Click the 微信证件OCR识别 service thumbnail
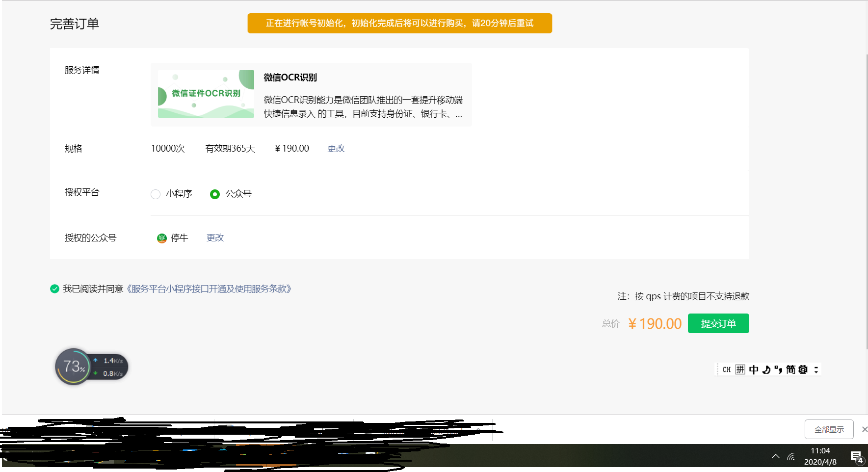The height and width of the screenshot is (472, 868). pyautogui.click(x=206, y=94)
